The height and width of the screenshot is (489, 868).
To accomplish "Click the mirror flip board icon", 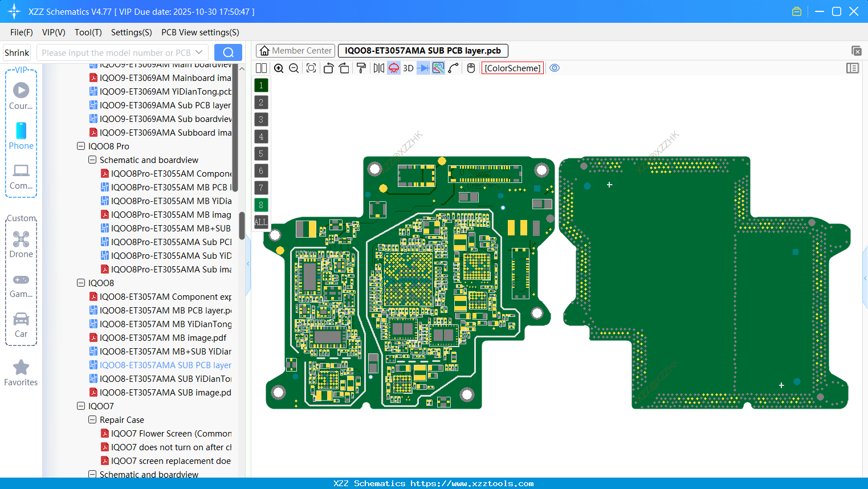I will (x=378, y=68).
